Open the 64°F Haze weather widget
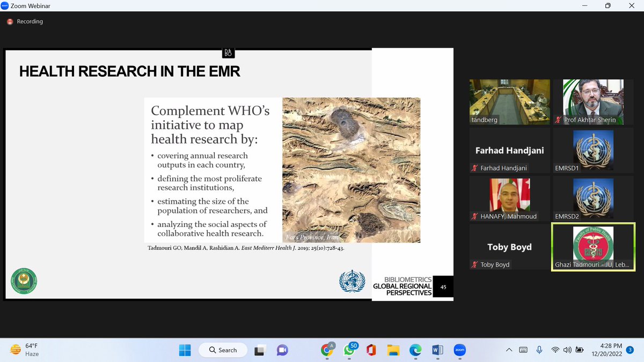644x362 pixels. tap(25, 350)
